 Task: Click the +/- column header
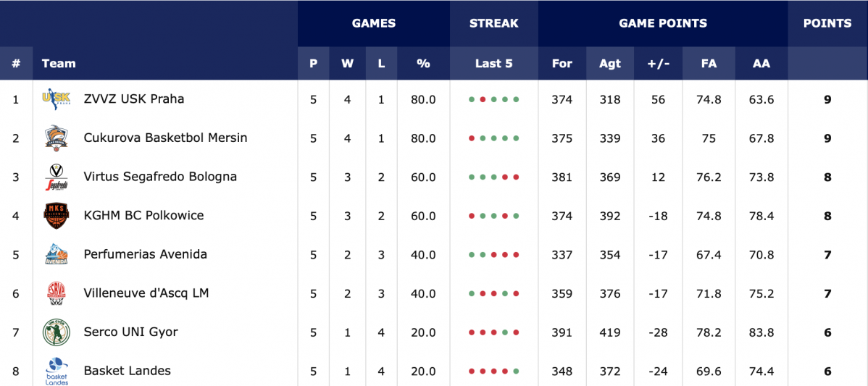tap(658, 64)
